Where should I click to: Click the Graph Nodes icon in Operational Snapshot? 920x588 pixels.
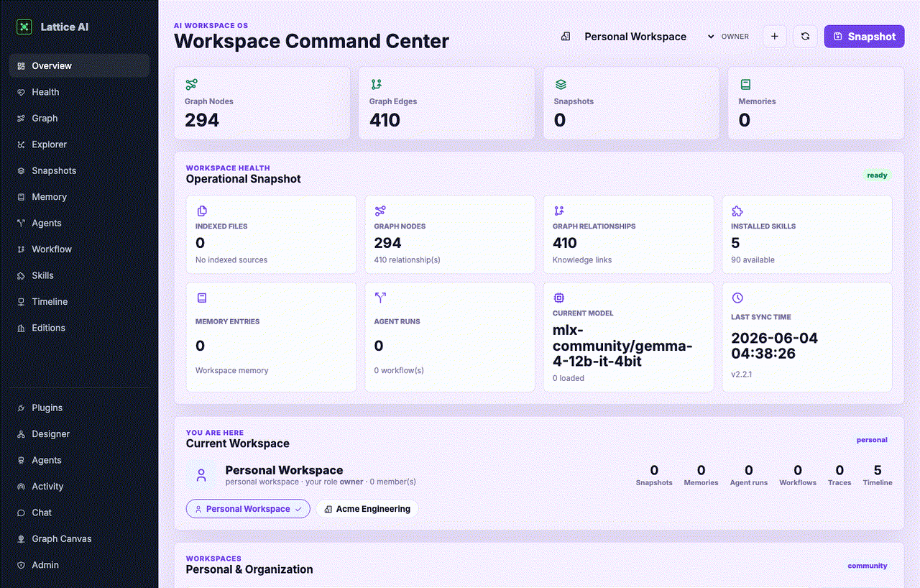380,211
